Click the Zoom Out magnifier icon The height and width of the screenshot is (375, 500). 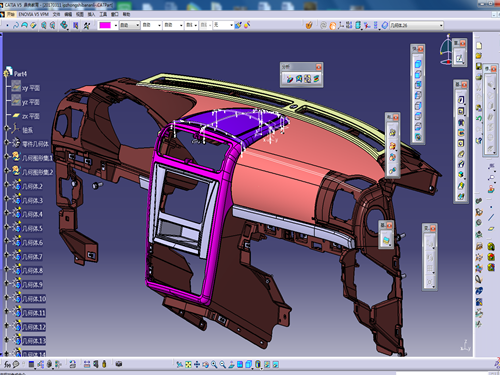(223, 365)
